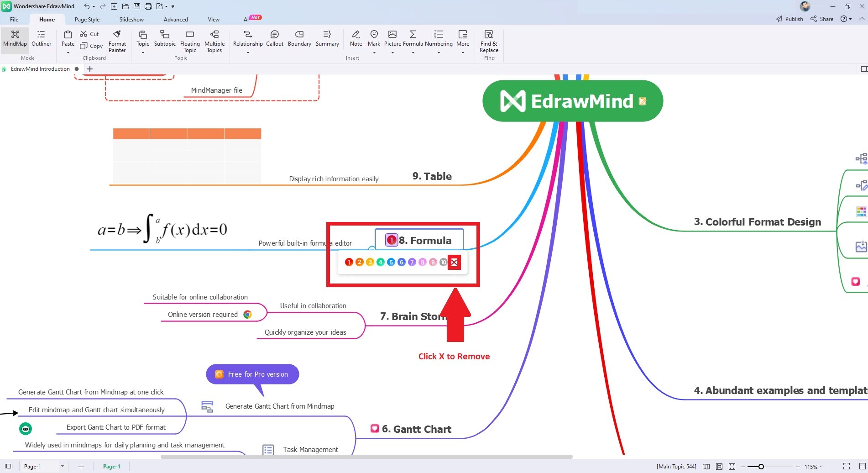Add a Callout to the topic

pos(275,38)
